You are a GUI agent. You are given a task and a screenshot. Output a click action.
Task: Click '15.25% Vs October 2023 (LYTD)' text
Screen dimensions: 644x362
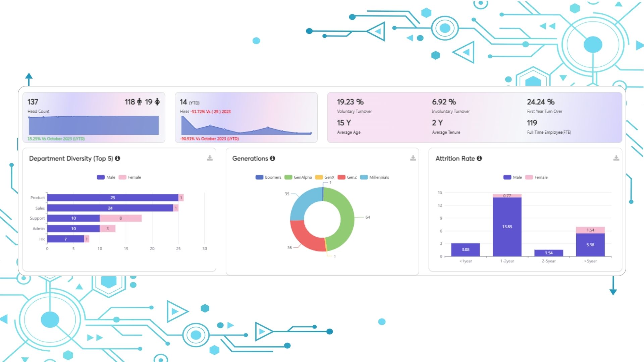pos(56,139)
